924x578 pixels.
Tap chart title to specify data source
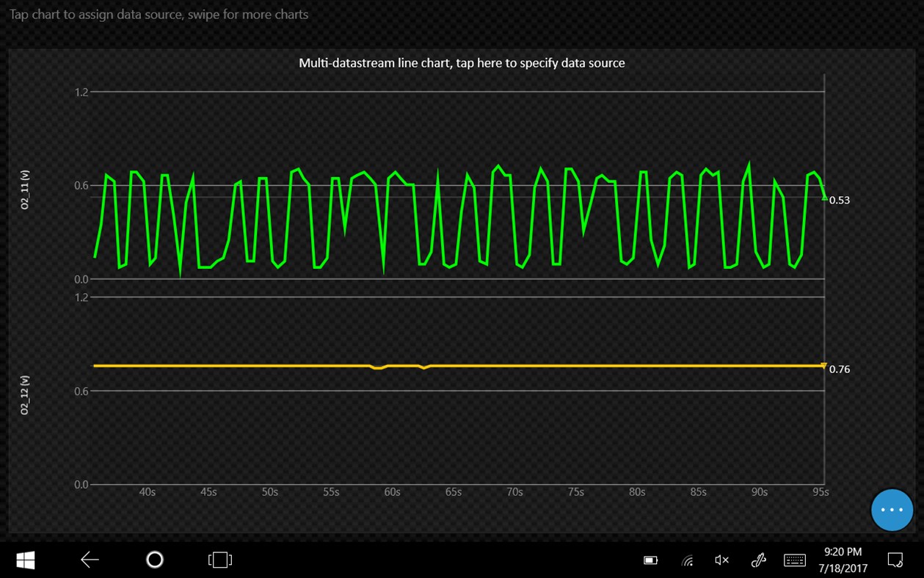pos(462,62)
